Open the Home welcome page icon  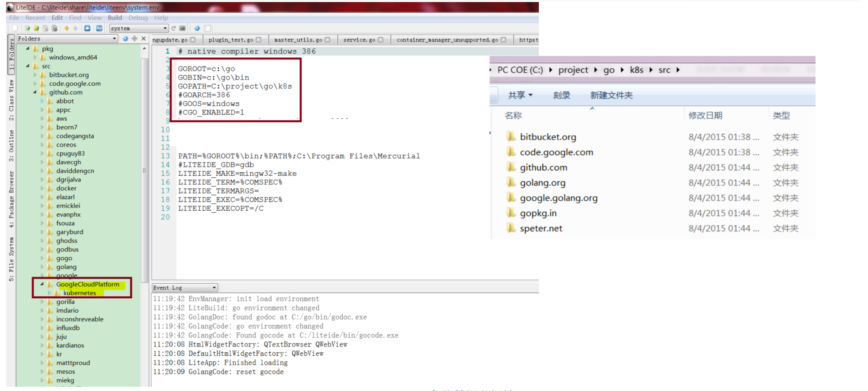[87, 28]
